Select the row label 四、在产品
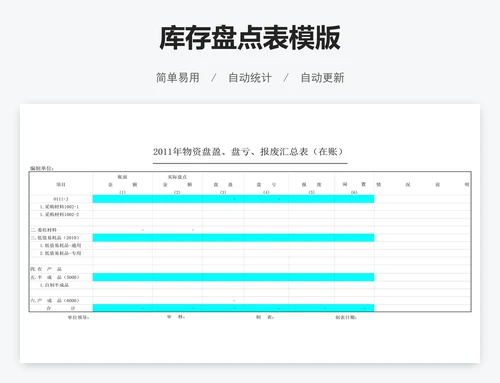Viewport: 500px width, 383px height. [x=46, y=269]
